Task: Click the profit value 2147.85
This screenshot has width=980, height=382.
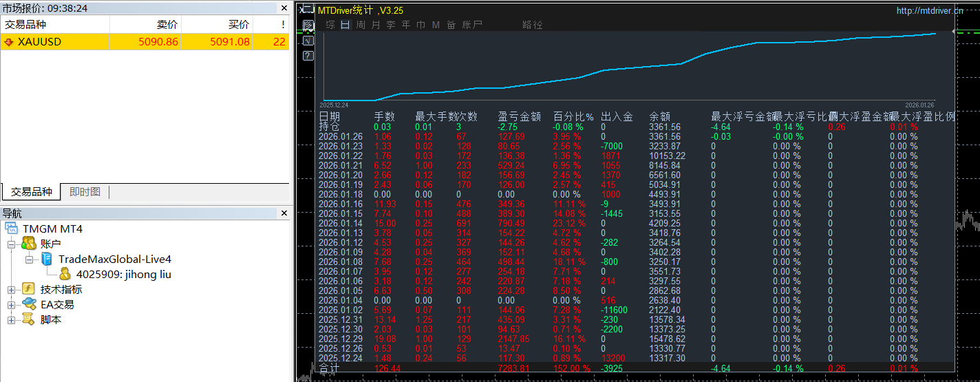Action: [x=513, y=339]
